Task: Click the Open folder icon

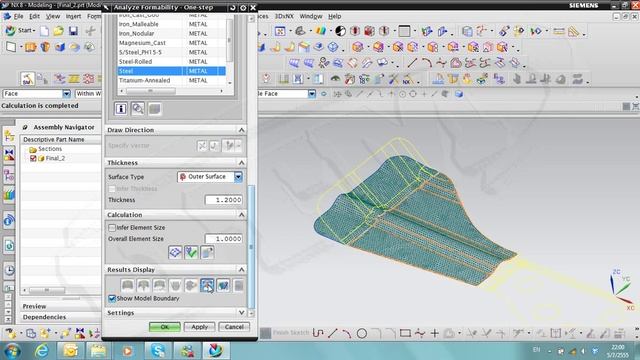Action: coord(58,31)
